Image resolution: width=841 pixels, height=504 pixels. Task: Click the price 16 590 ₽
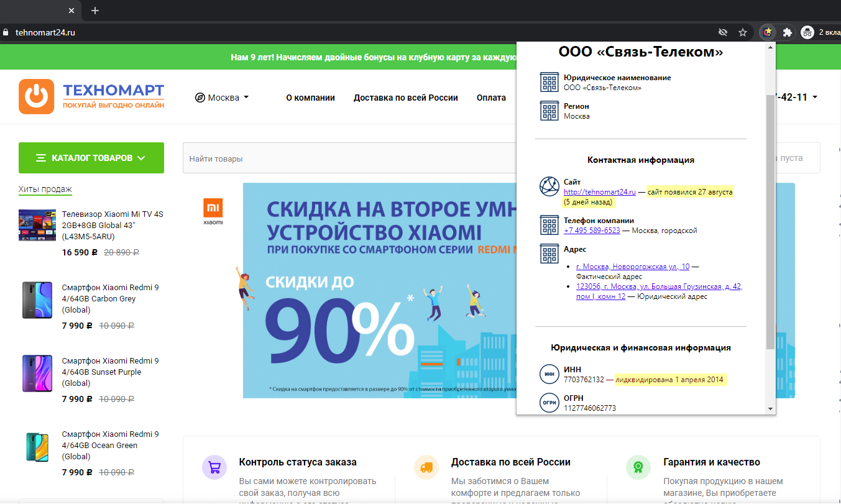coord(80,253)
